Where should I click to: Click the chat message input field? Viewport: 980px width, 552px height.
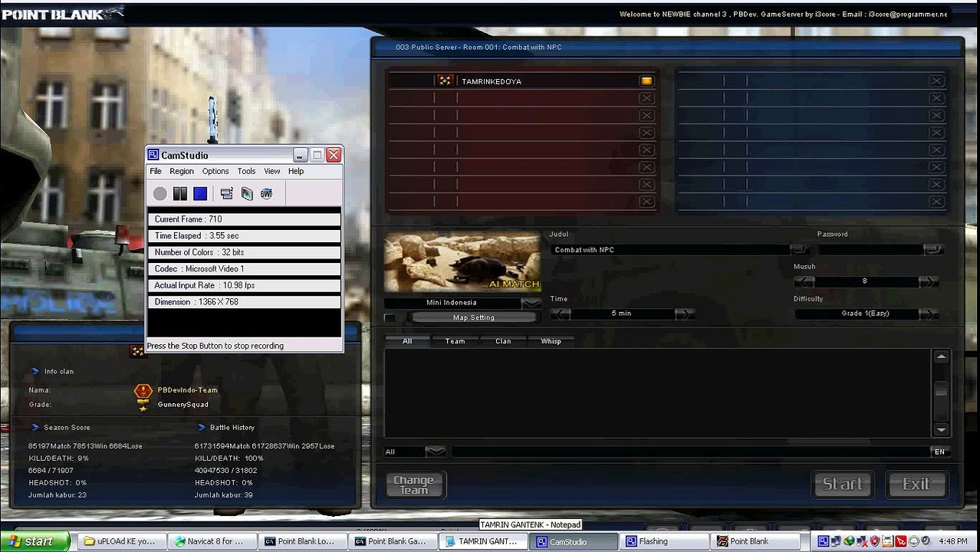(x=691, y=452)
